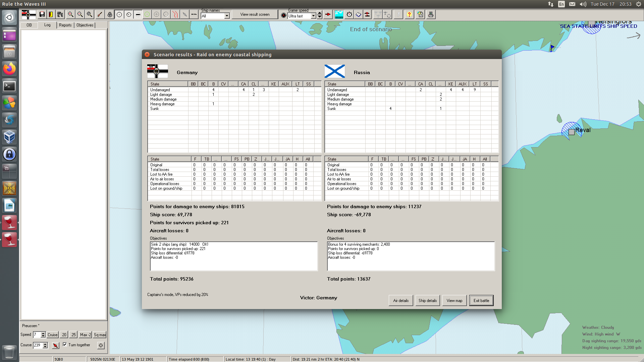The image size is (644, 362).
Task: Open the Objectives tab
Action: [x=85, y=25]
